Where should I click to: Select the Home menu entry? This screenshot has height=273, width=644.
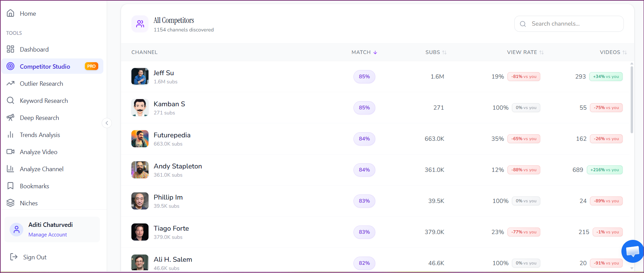coord(28,14)
